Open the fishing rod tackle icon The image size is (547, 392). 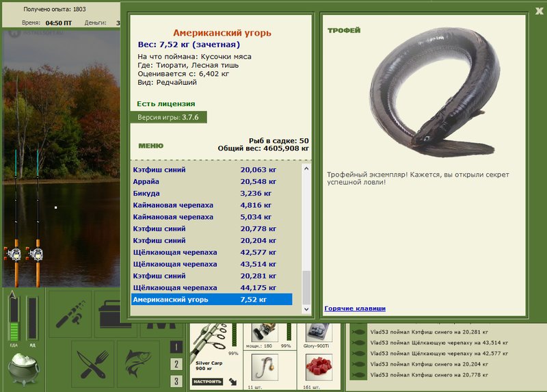(x=70, y=314)
